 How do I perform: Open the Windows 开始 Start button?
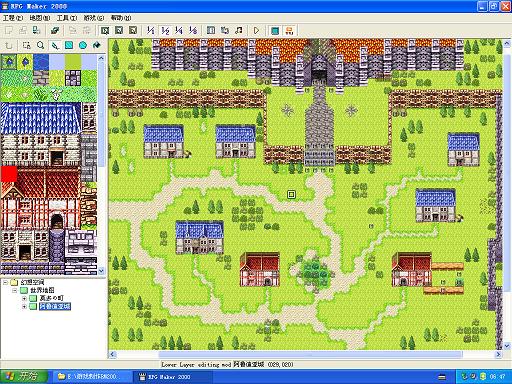[24, 377]
